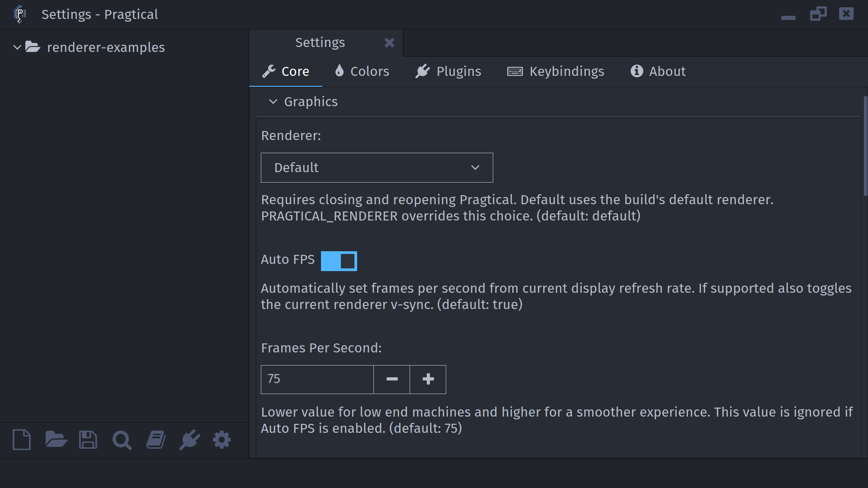The height and width of the screenshot is (488, 868).
Task: Click the new file icon in bottom toolbar
Action: 22,440
